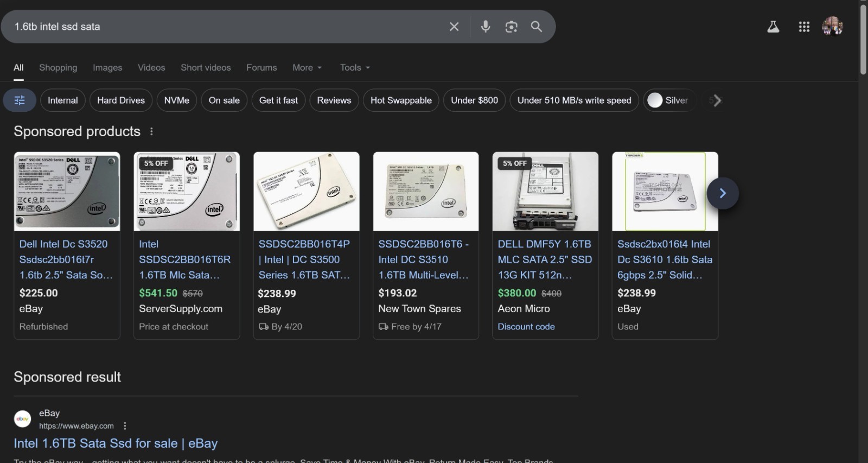Start voice search with the microphone
Viewport: 868px width, 463px height.
486,26
